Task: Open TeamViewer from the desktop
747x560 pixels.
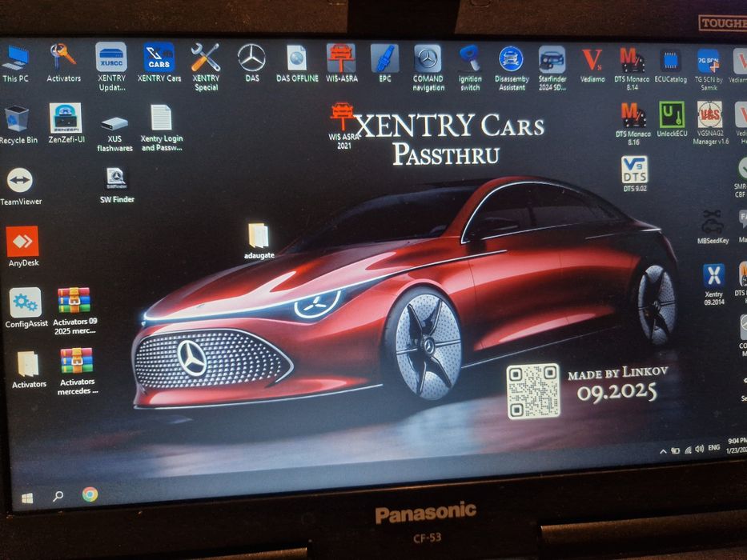Action: pyautogui.click(x=20, y=186)
